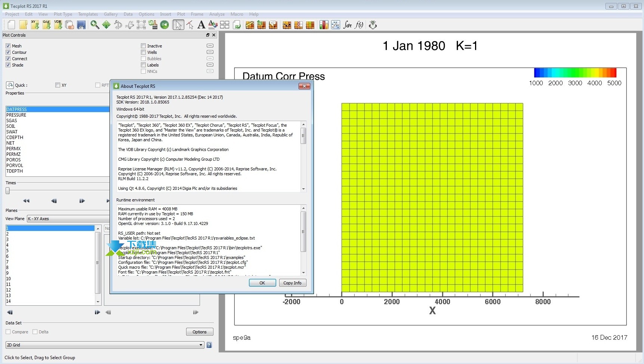Enable the Labels checkbox
Viewport: 644px width, 364px height.
tap(143, 65)
